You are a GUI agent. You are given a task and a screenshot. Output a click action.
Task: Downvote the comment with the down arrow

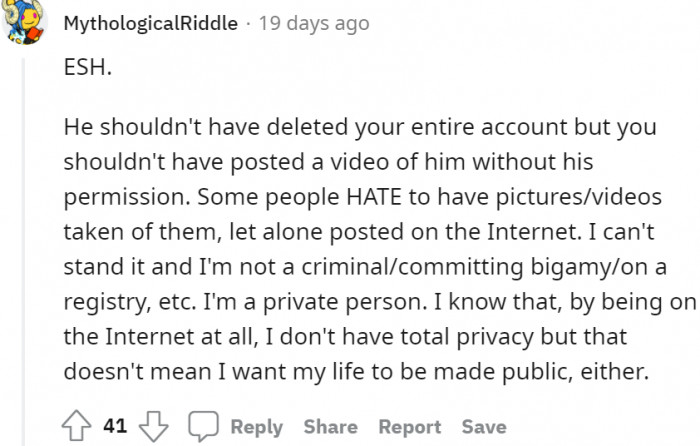(x=155, y=427)
